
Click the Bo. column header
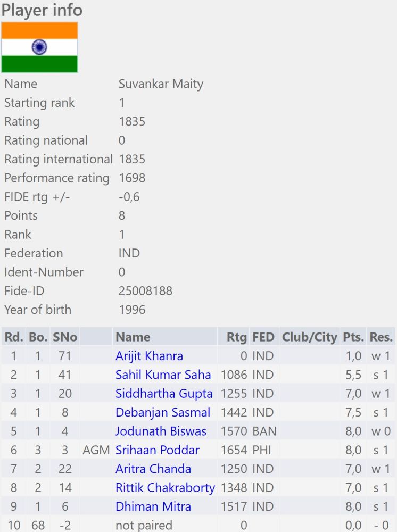[x=38, y=337]
